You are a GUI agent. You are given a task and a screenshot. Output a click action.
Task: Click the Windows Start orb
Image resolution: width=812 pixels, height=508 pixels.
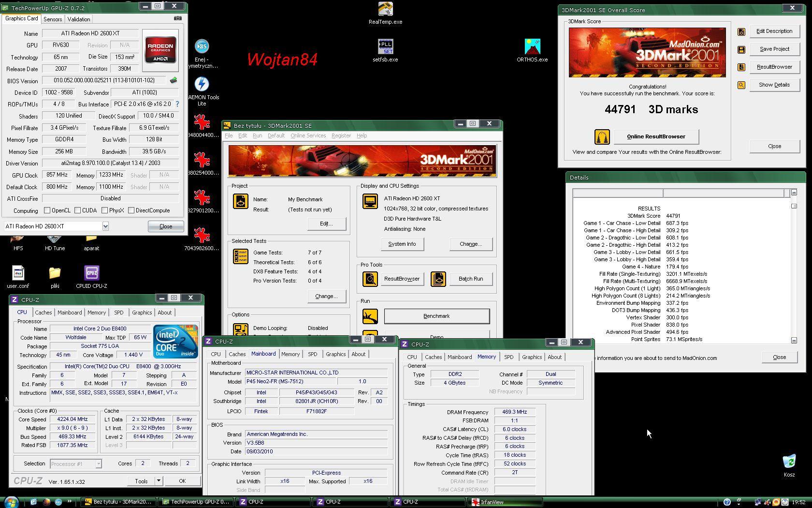[x=11, y=502]
